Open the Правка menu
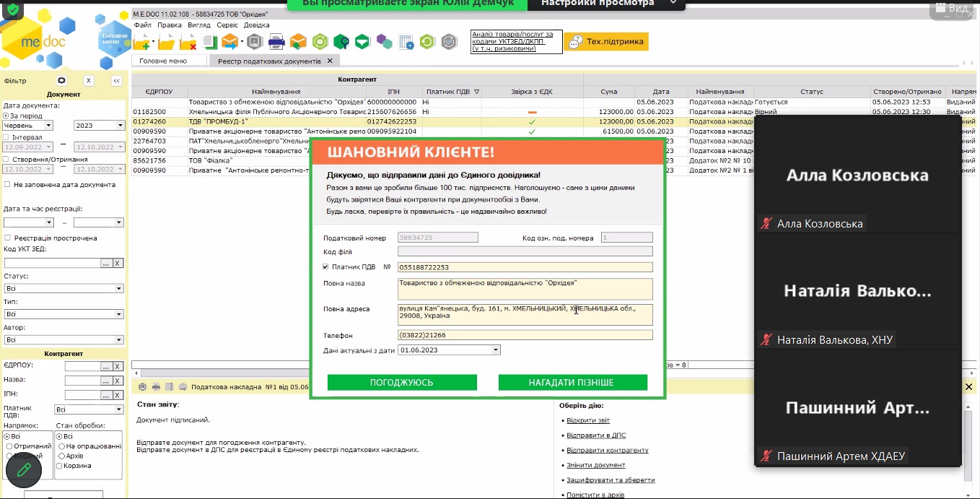Viewport: 980px width, 499px height. 170,25
